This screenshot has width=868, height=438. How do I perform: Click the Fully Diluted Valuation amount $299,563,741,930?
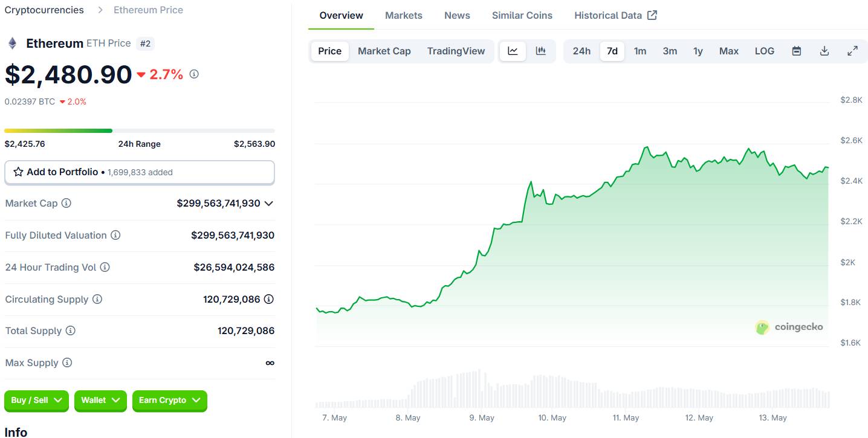point(233,235)
